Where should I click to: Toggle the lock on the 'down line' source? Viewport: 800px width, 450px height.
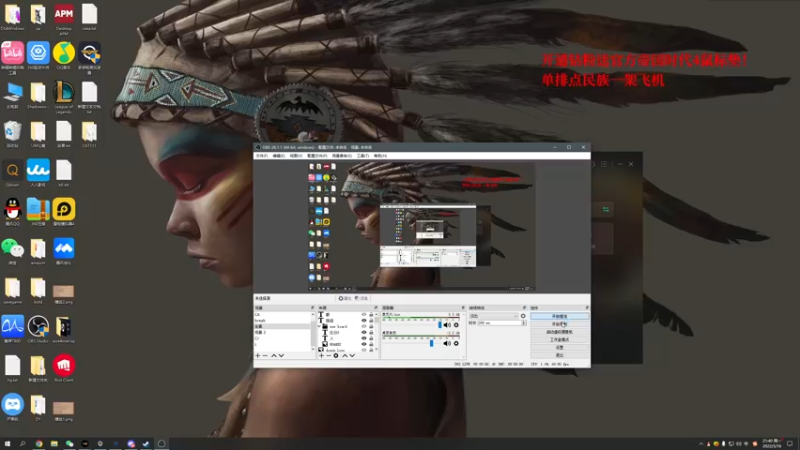[371, 350]
